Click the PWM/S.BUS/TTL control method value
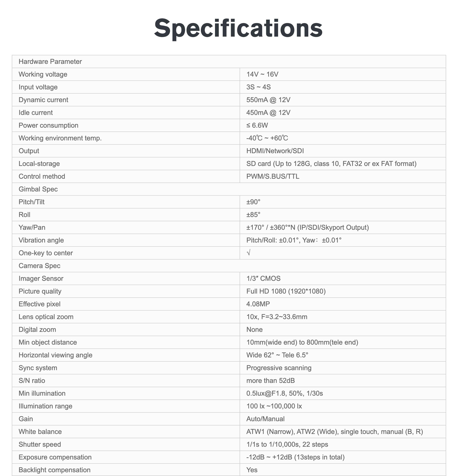Viewport: 459px width, 476px height. pyautogui.click(x=273, y=176)
